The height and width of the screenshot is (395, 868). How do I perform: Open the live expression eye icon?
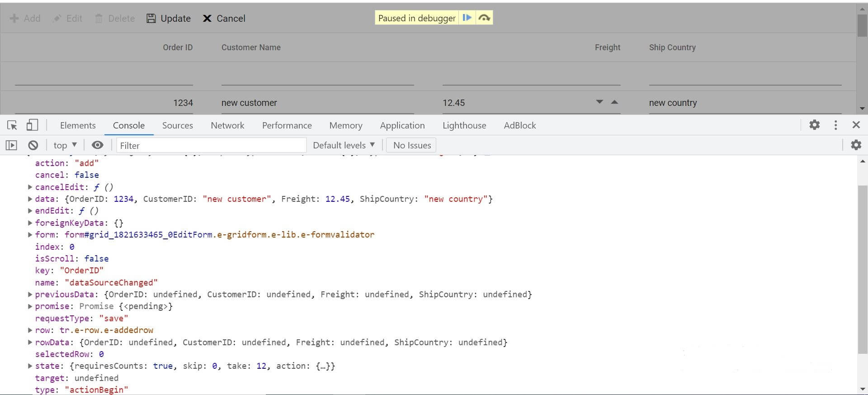[97, 145]
